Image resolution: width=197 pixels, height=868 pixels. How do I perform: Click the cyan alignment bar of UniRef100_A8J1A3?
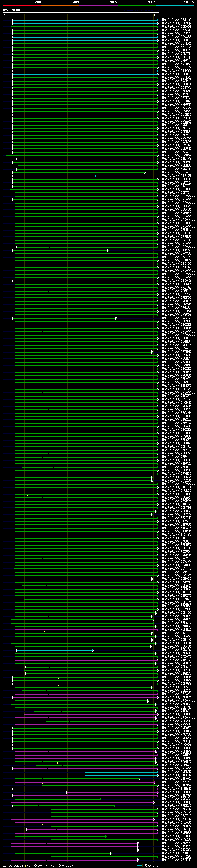85,20
